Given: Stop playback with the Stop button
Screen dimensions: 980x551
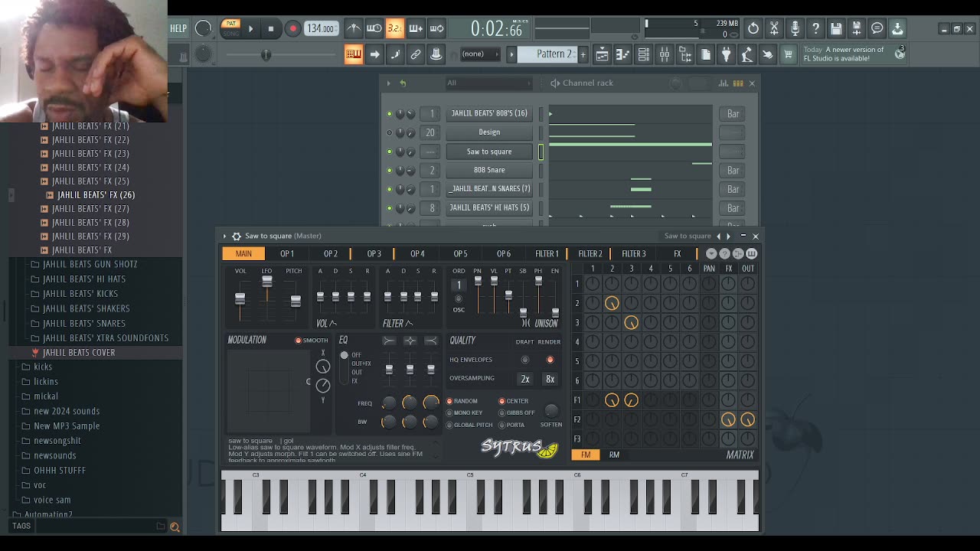Looking at the screenshot, I should pos(270,29).
